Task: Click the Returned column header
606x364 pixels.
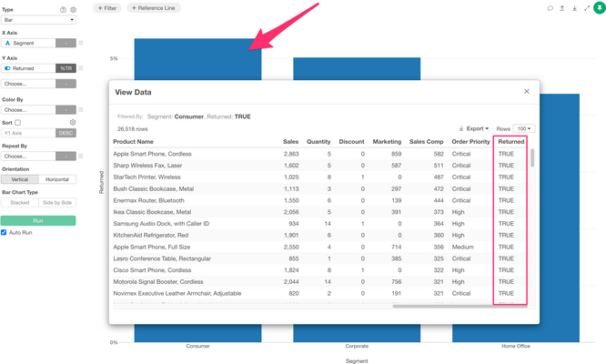Action: 511,142
